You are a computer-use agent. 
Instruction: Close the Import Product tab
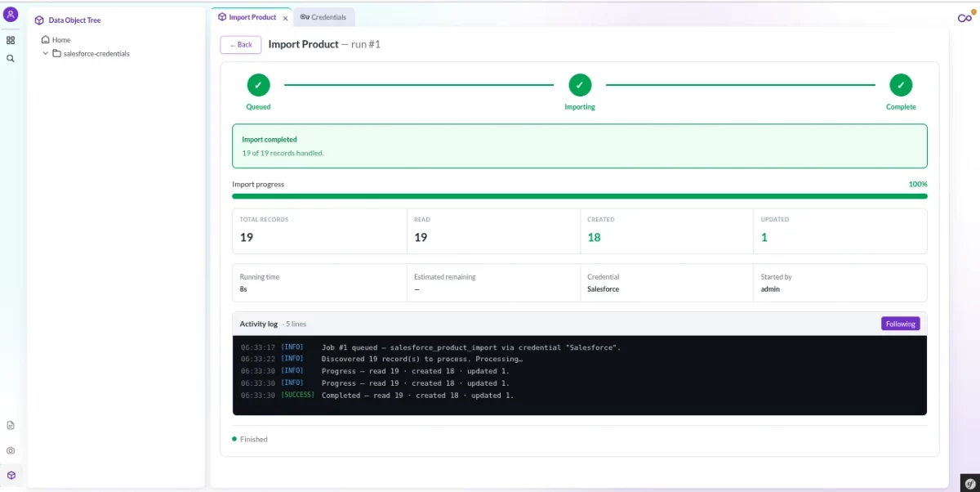tap(285, 18)
